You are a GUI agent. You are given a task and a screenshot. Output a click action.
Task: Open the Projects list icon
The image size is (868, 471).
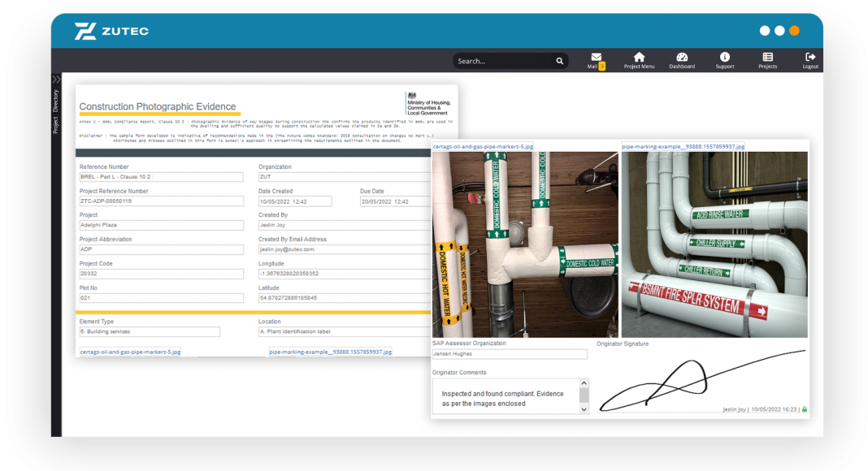767,58
